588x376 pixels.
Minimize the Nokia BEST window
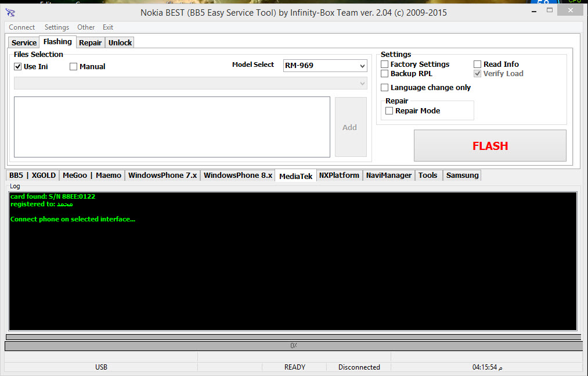click(x=533, y=11)
